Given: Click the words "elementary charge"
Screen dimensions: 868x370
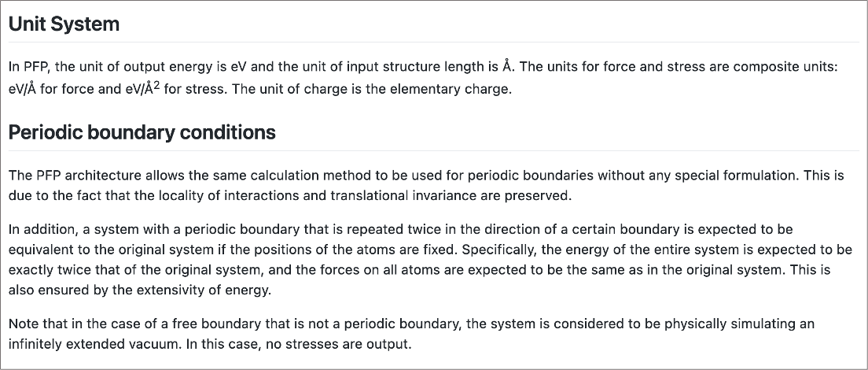Looking at the screenshot, I should tap(459, 88).
